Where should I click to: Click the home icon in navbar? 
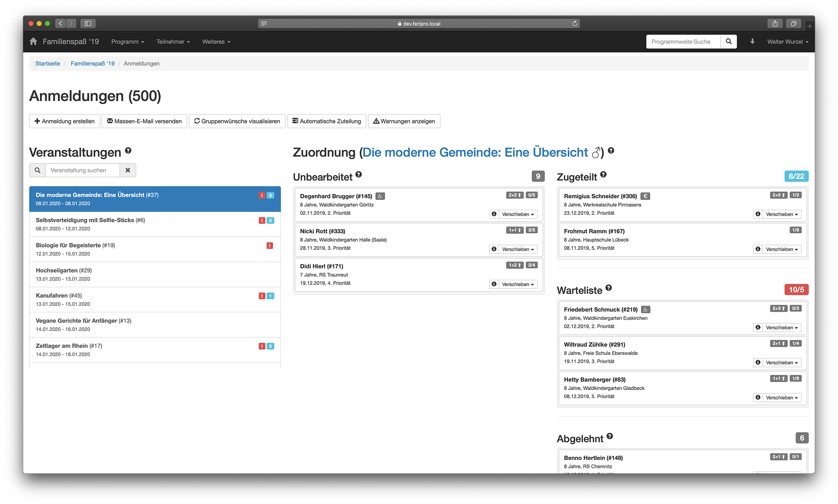[33, 41]
